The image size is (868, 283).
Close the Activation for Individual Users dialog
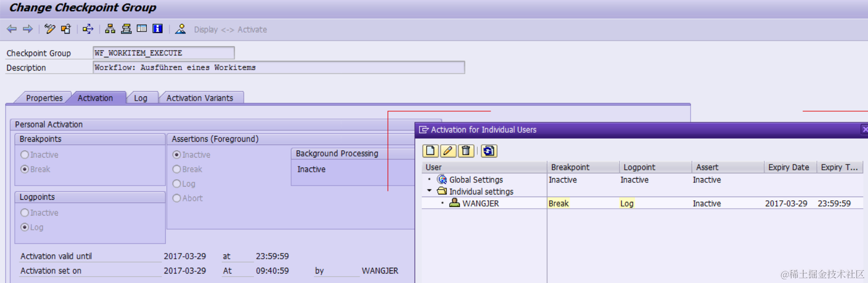pos(864,129)
